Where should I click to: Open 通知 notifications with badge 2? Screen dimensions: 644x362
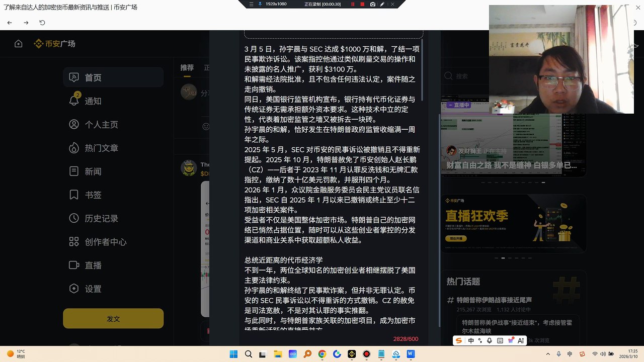pyautogui.click(x=113, y=101)
